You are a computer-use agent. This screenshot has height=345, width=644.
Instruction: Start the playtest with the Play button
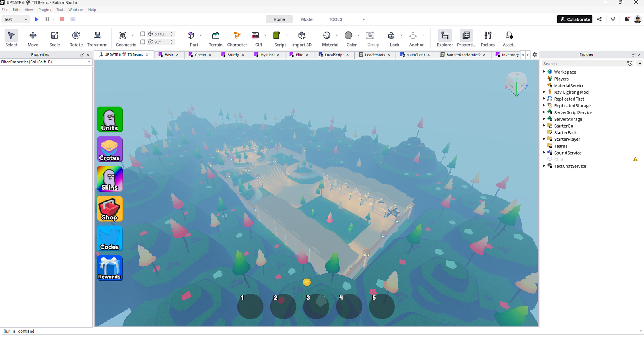(37, 19)
